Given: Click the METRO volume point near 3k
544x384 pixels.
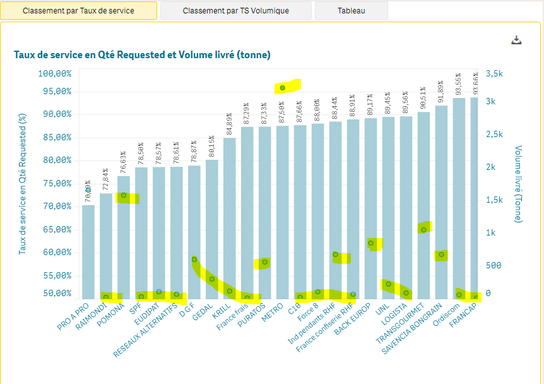Looking at the screenshot, I should (x=282, y=88).
